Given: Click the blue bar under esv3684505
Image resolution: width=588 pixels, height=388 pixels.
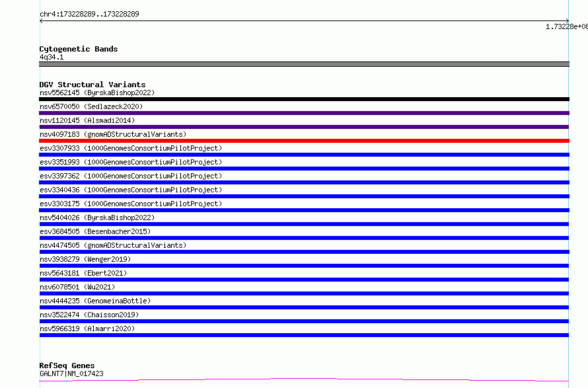Looking at the screenshot, I should click(x=304, y=238).
